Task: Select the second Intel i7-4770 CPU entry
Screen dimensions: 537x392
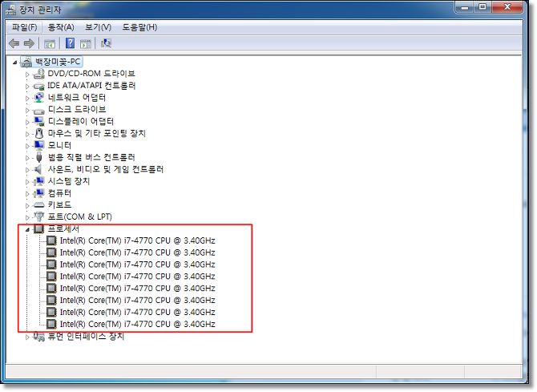Action: point(137,253)
